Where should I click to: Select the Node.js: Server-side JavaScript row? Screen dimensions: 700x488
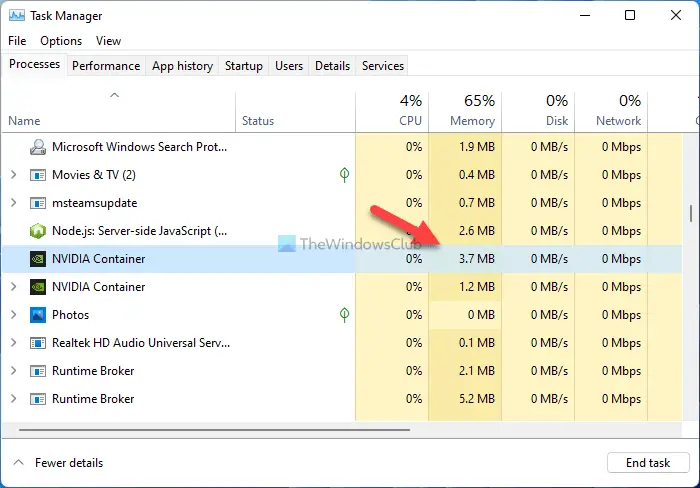coord(342,231)
